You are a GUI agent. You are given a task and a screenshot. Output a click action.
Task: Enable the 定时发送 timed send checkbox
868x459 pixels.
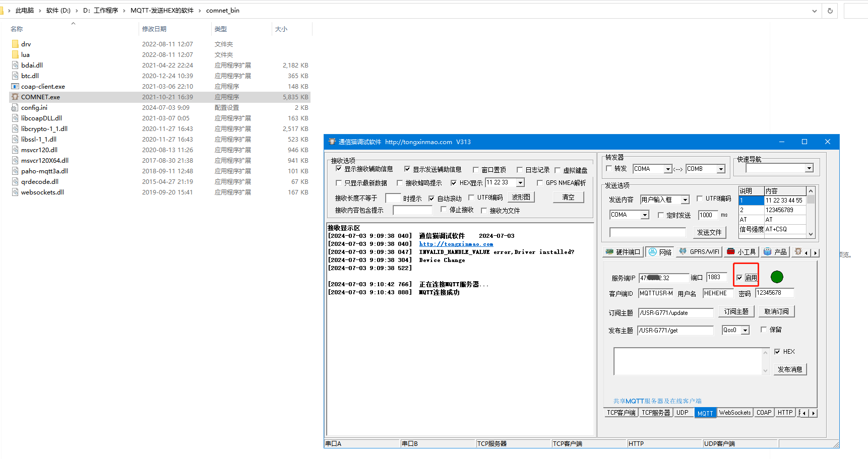[660, 215]
